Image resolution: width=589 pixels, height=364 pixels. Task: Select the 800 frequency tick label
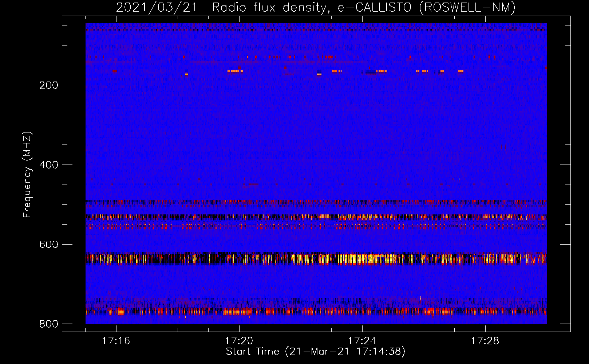[49, 324]
